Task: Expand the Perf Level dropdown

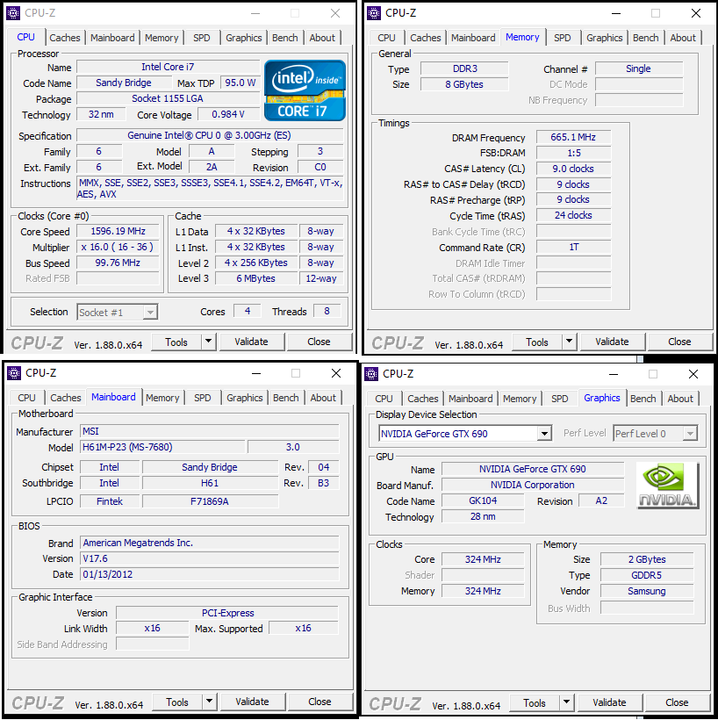Action: 689,434
